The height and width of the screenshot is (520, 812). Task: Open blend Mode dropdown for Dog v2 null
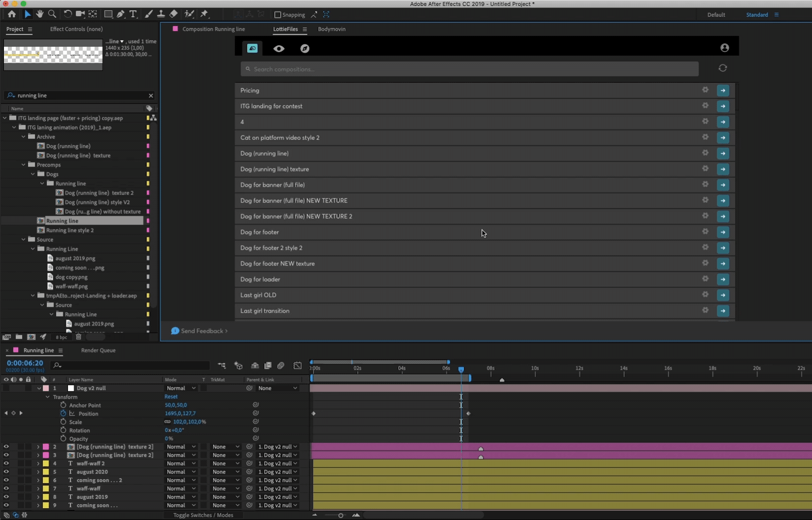coord(181,388)
